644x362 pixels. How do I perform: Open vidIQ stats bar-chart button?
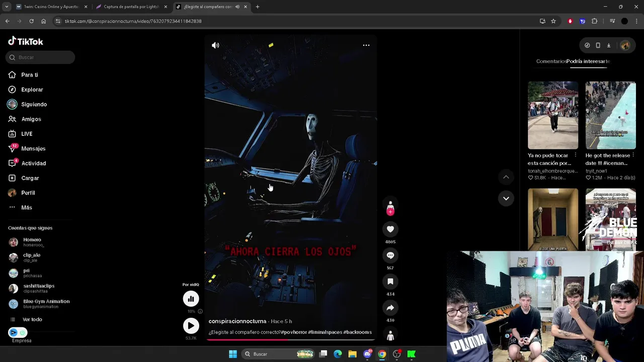coord(191,299)
